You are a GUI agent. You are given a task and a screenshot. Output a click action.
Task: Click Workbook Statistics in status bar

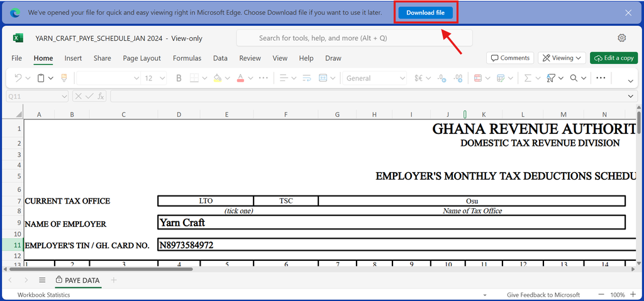coord(43,295)
